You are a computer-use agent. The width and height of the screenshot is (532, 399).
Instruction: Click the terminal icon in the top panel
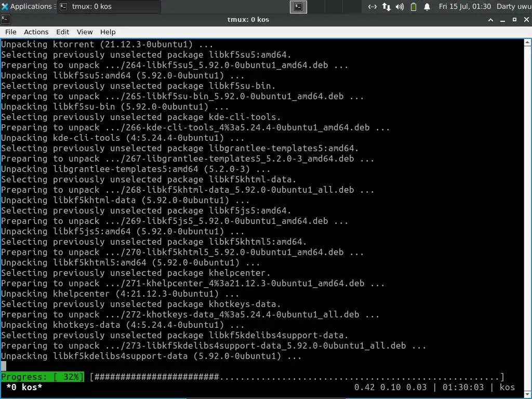298,7
